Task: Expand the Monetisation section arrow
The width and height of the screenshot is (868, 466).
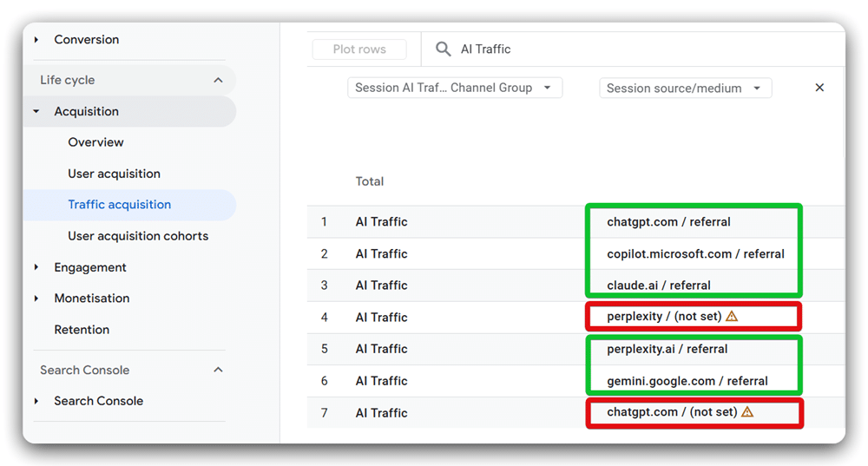Action: (36, 299)
